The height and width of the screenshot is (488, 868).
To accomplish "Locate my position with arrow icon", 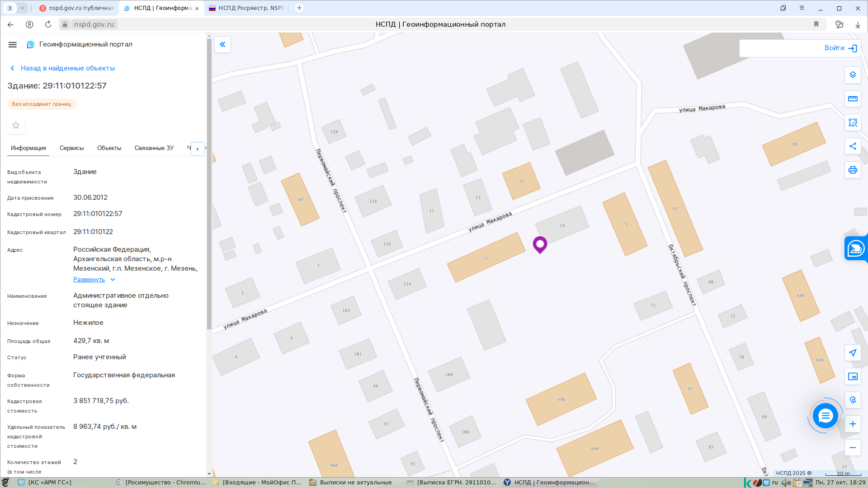I will 853,353.
